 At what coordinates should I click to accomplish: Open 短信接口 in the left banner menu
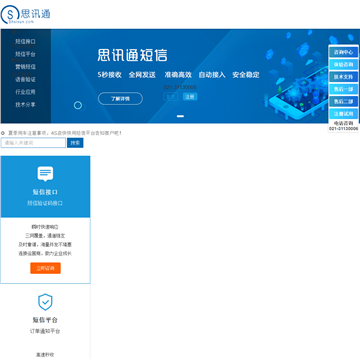[x=25, y=42]
